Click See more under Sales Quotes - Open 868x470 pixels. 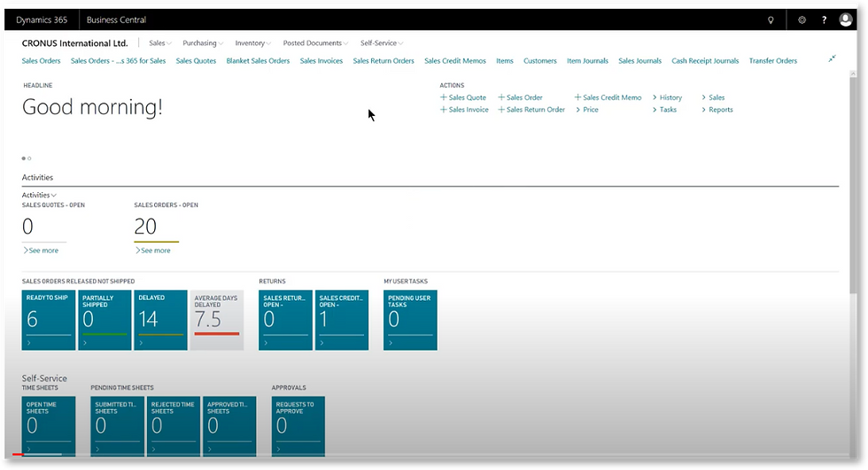coord(41,250)
